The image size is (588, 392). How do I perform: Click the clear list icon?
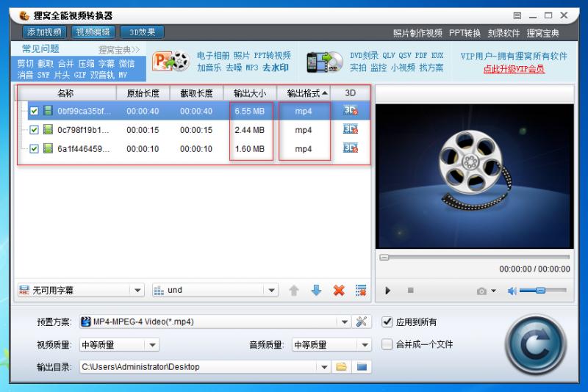pyautogui.click(x=361, y=290)
